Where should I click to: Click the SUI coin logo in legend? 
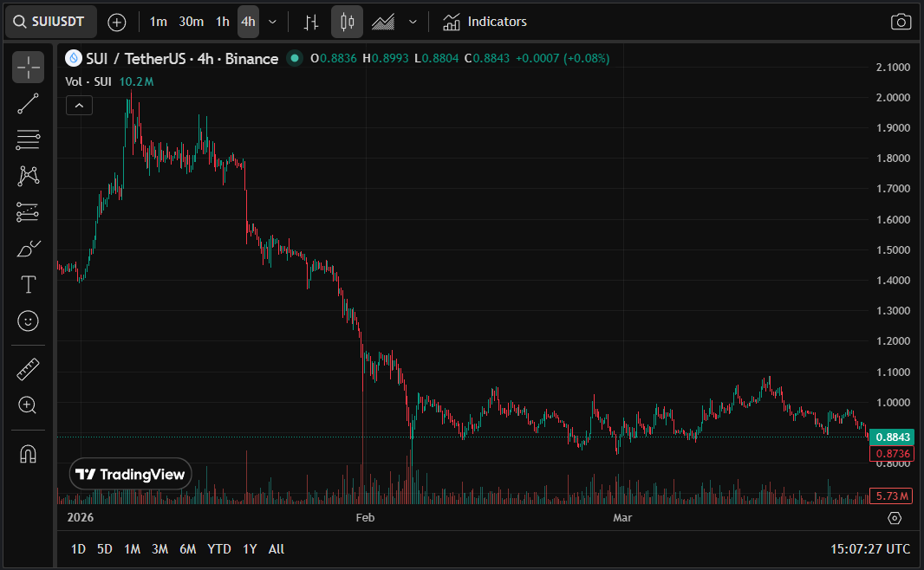point(73,58)
